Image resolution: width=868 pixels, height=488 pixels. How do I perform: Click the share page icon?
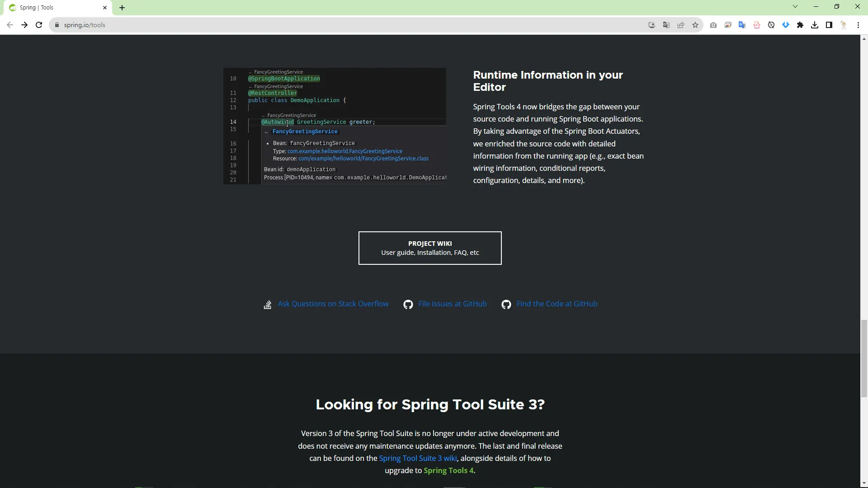681,25
